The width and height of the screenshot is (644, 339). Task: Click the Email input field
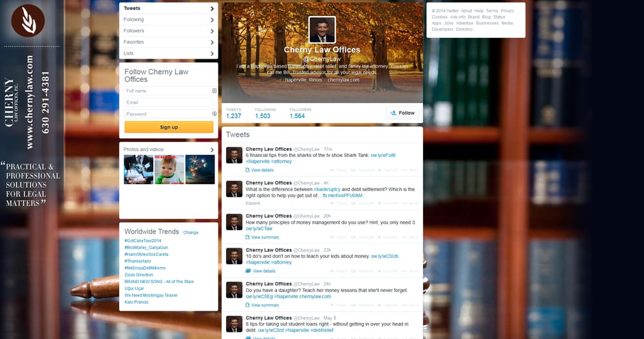pos(169,102)
